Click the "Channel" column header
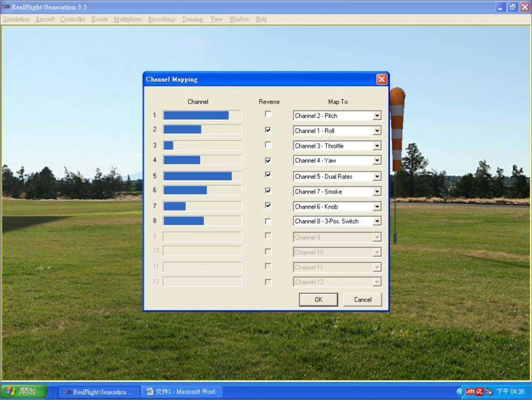This screenshot has height=400, width=532. tap(198, 102)
